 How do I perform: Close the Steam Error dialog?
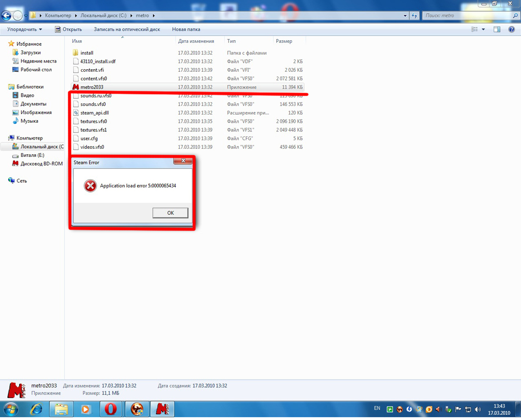tap(183, 161)
